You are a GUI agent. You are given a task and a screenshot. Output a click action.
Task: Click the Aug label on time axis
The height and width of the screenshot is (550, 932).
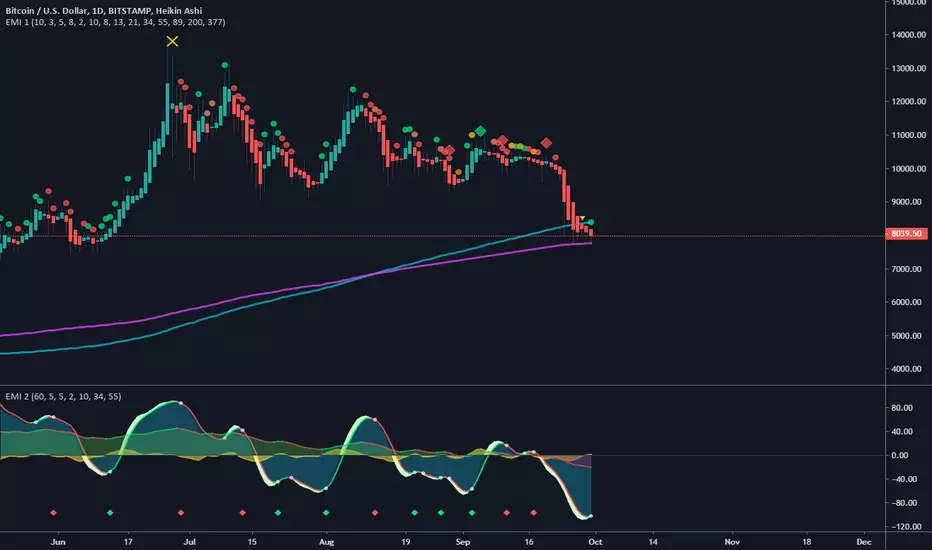click(x=326, y=539)
